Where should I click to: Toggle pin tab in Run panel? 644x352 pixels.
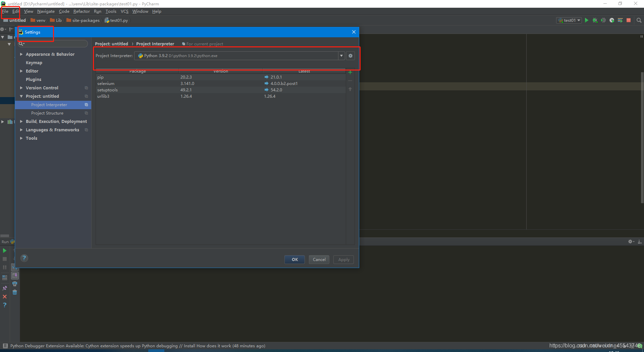click(x=5, y=288)
